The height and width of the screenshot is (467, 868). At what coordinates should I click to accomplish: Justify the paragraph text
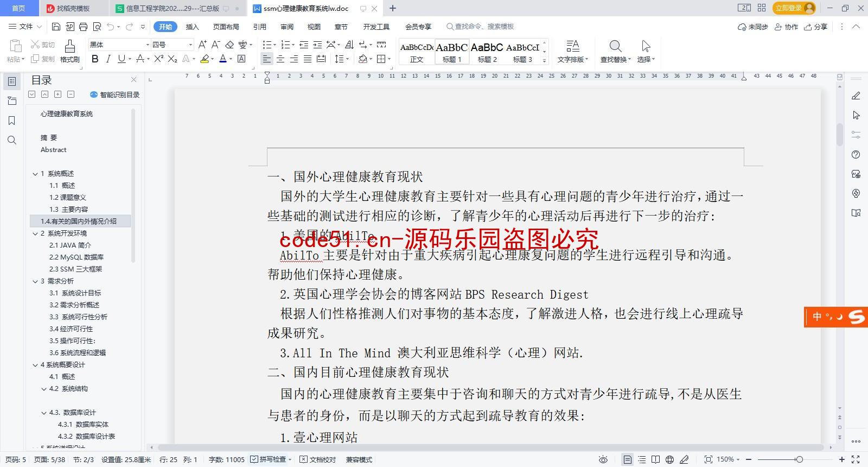(x=308, y=59)
